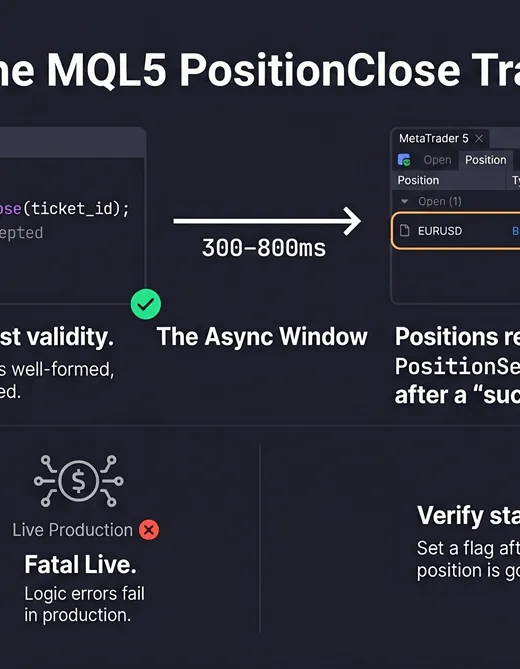Select the EURUSD position row

(456, 231)
